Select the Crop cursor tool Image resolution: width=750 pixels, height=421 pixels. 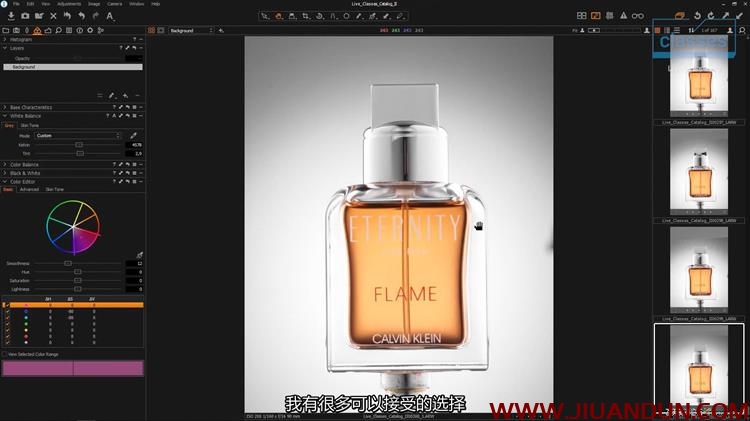coord(306,16)
